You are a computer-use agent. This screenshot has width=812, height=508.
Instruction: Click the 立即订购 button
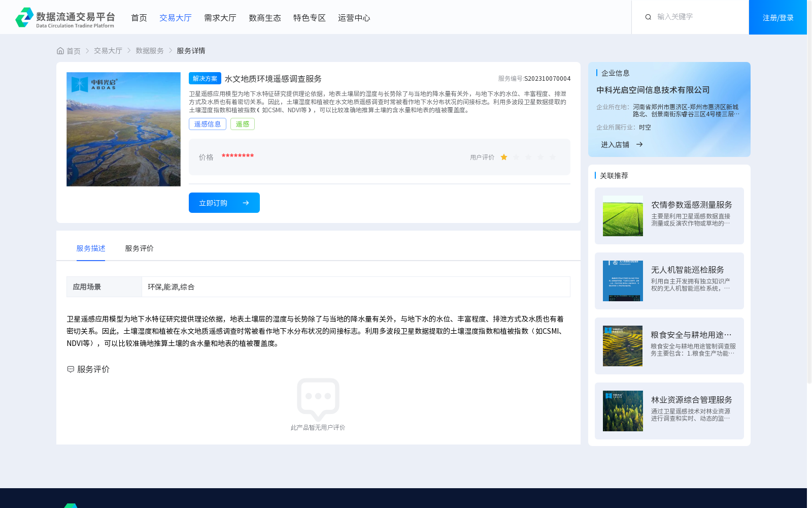224,203
